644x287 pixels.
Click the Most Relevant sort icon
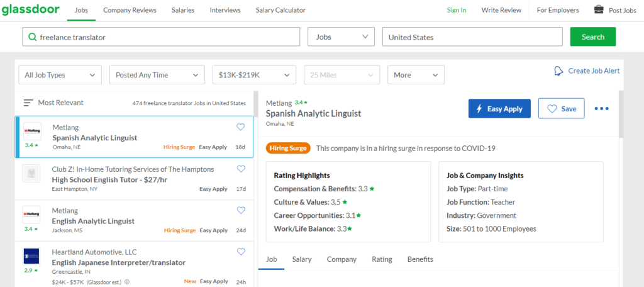[x=28, y=103]
